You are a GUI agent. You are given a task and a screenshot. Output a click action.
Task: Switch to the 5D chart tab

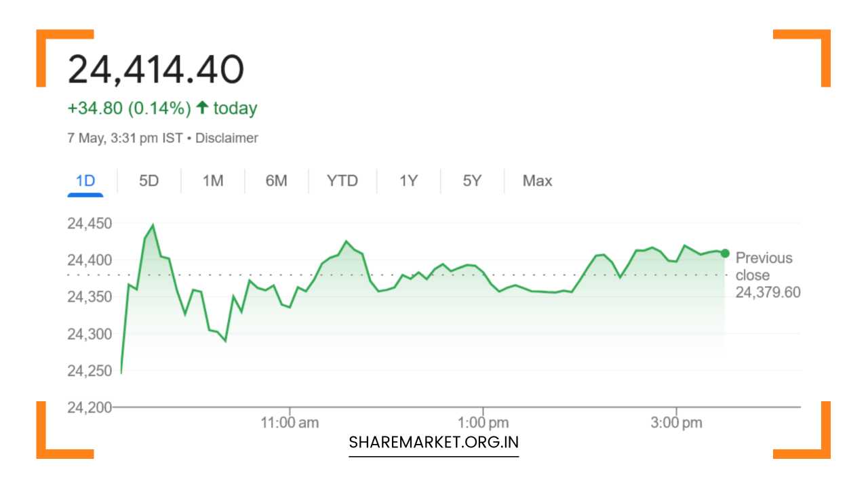click(x=149, y=181)
